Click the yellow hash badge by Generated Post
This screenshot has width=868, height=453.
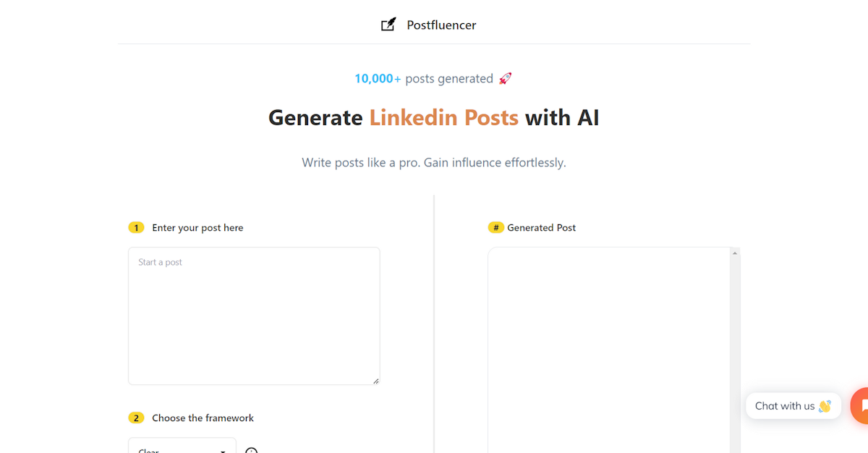(x=496, y=227)
